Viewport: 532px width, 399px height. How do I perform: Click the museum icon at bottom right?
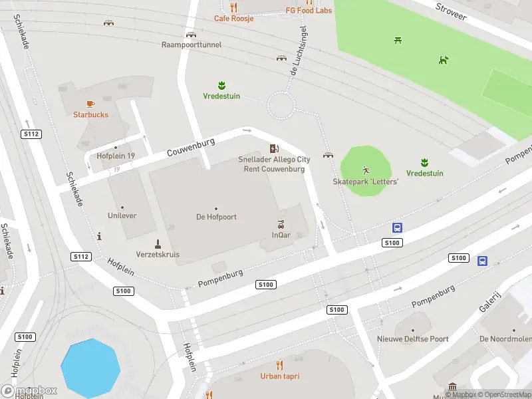pos(452,386)
